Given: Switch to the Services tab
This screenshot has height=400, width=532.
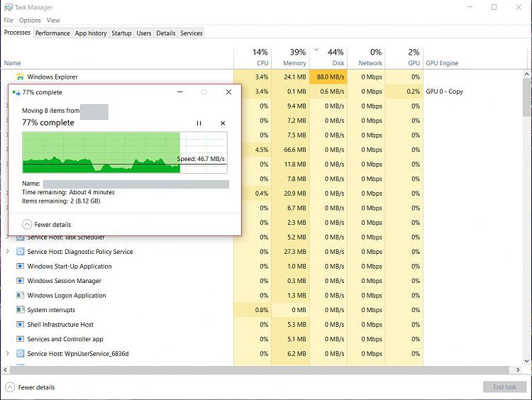Looking at the screenshot, I should 192,33.
